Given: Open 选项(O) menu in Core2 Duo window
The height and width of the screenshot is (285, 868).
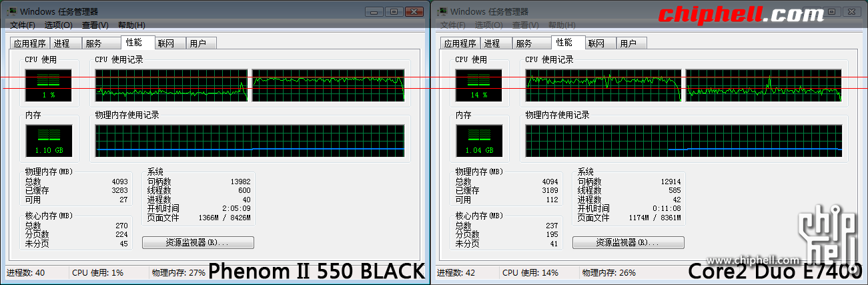Looking at the screenshot, I should [489, 25].
